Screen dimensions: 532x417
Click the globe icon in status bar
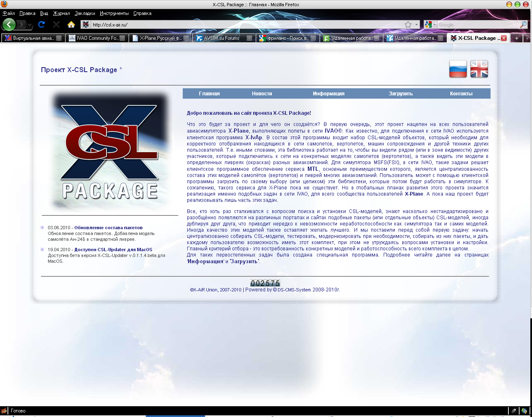click(524, 411)
